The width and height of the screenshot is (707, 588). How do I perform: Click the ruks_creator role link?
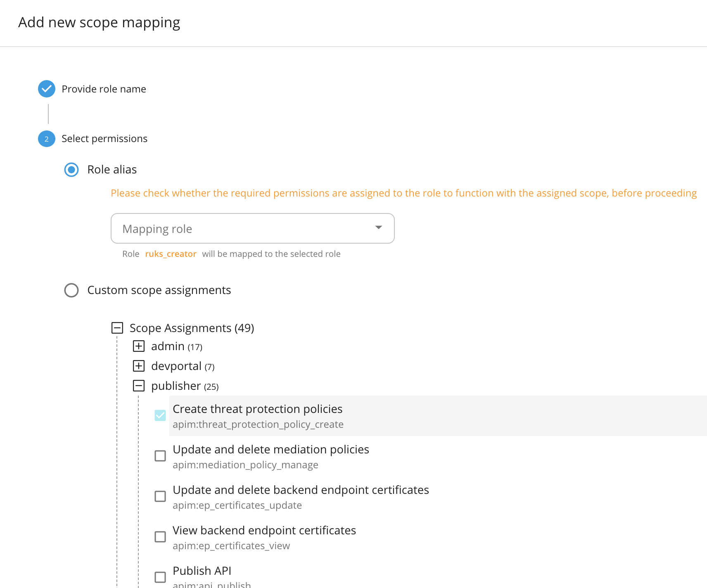(x=171, y=254)
